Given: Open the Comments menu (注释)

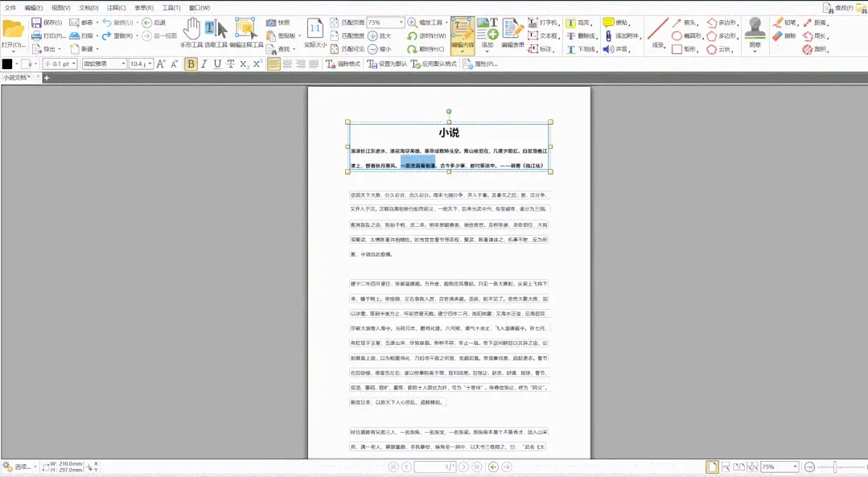Looking at the screenshot, I should point(117,8).
